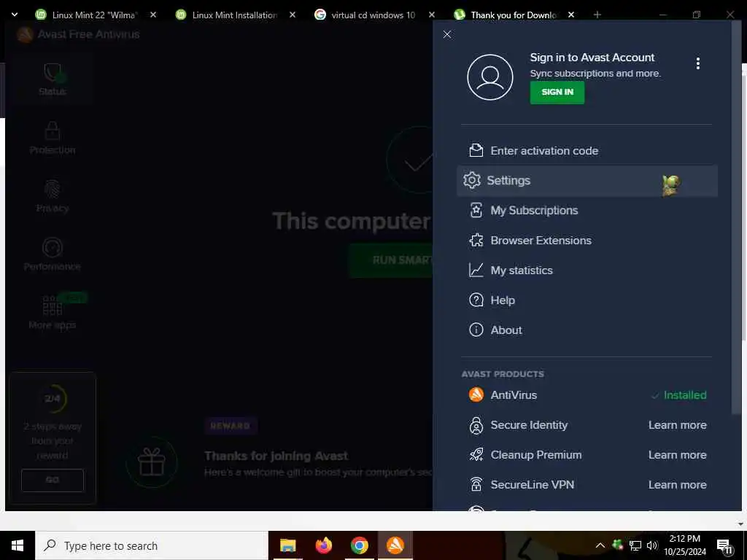Click the green SIGN IN button

(557, 92)
